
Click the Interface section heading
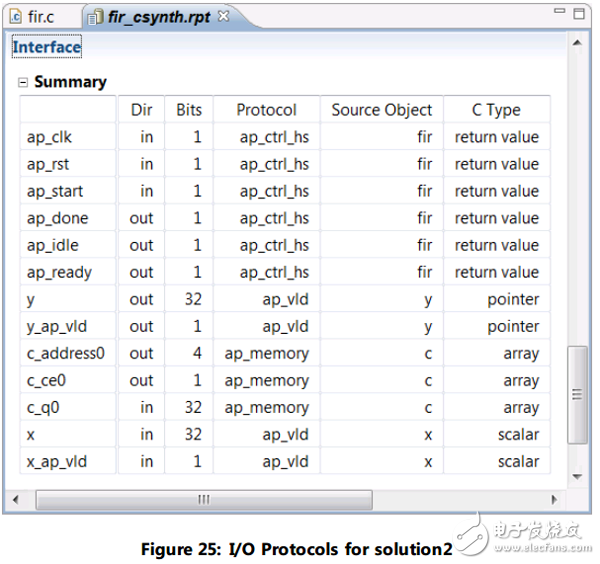pyautogui.click(x=46, y=47)
